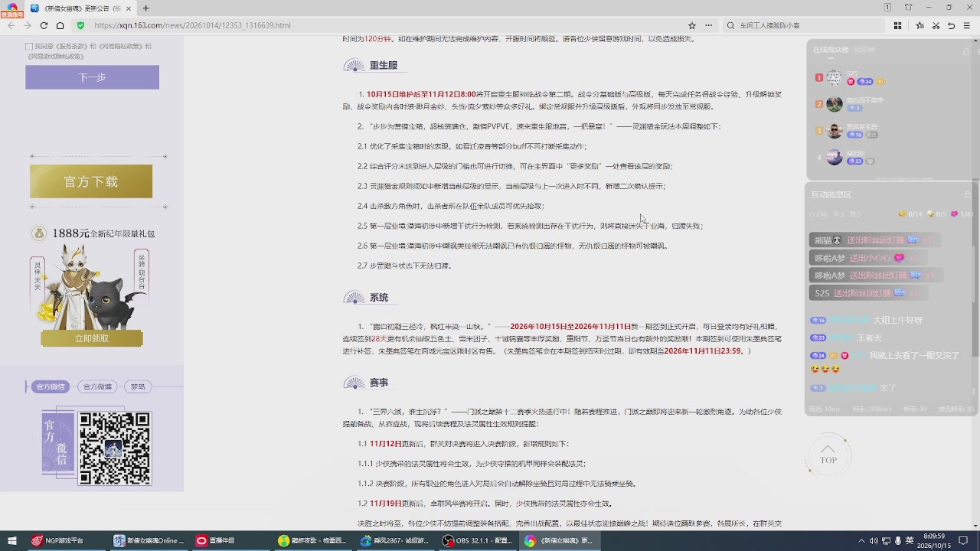Go back to the previous page

11,25
